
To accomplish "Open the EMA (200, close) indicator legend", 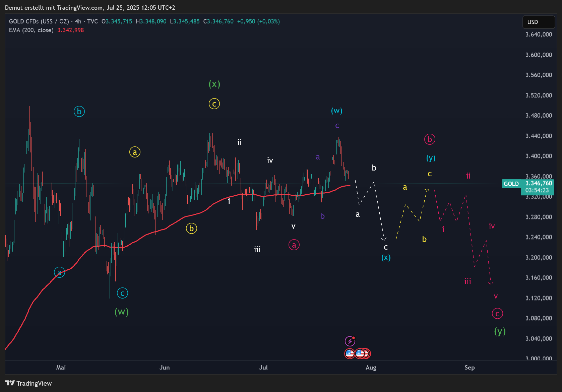I will [31, 30].
